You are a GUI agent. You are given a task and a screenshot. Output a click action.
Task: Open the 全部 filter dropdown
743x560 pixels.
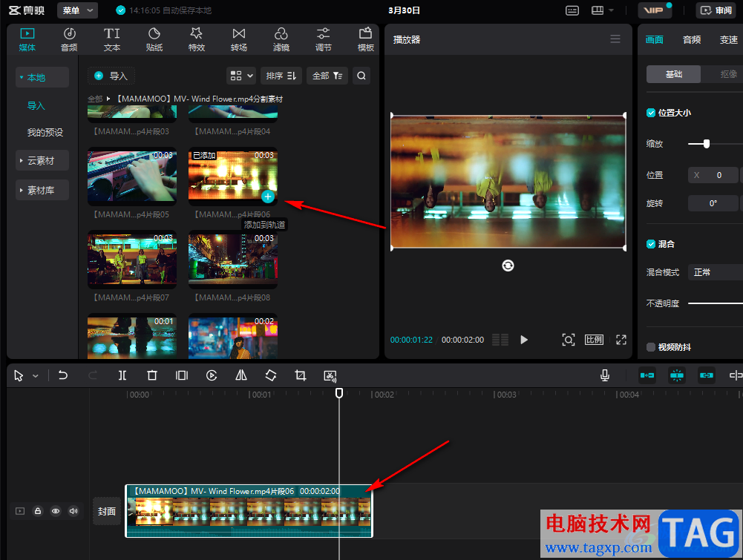[x=327, y=76]
